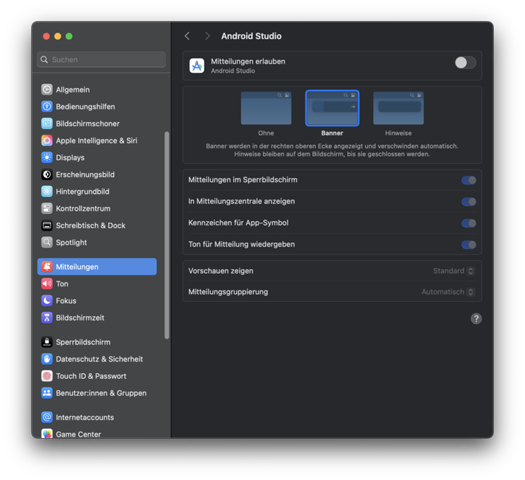525x480 pixels.
Task: Click 'Mitteilungsgruppierung' label text
Action: click(228, 292)
